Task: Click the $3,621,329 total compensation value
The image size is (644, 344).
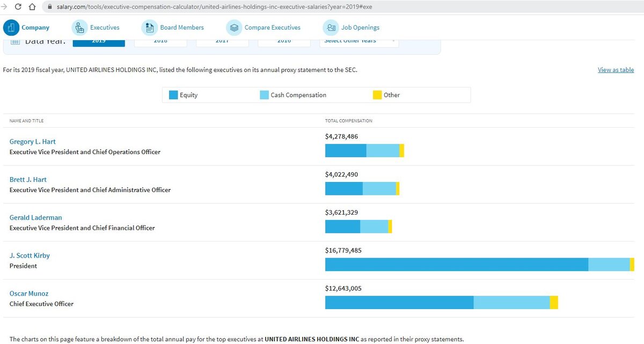Action: coord(341,213)
